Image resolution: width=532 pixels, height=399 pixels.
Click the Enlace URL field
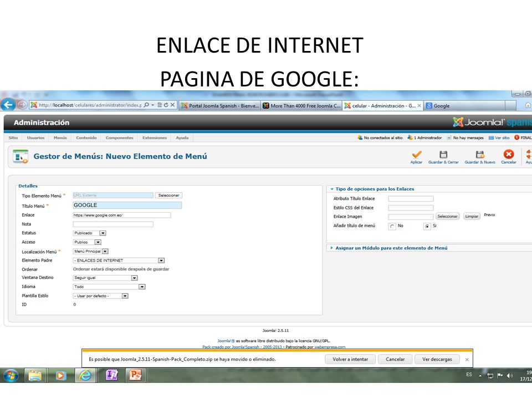tap(122, 215)
